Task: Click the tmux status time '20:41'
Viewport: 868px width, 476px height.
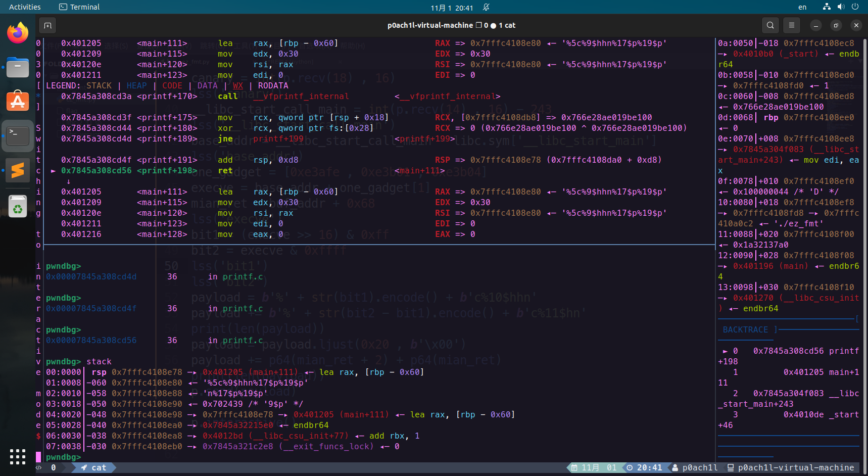Action: pos(649,468)
